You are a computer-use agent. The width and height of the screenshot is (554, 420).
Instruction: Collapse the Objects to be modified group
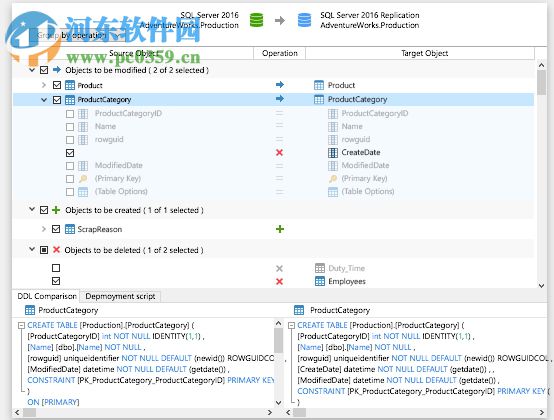[x=32, y=70]
